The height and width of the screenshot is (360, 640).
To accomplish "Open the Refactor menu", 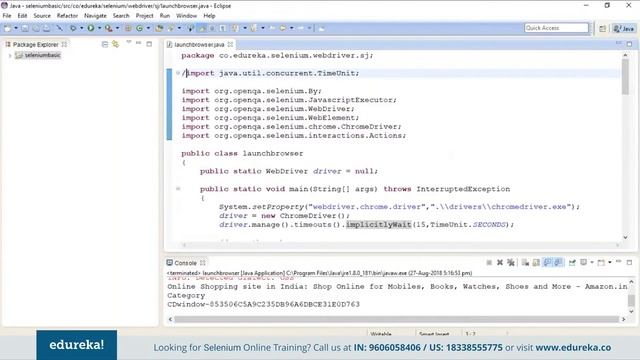I will click(x=67, y=16).
